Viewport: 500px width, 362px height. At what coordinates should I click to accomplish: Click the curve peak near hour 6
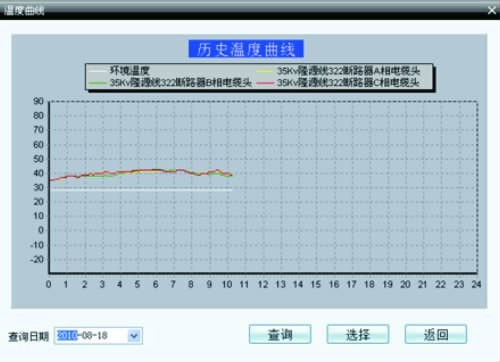(x=157, y=170)
